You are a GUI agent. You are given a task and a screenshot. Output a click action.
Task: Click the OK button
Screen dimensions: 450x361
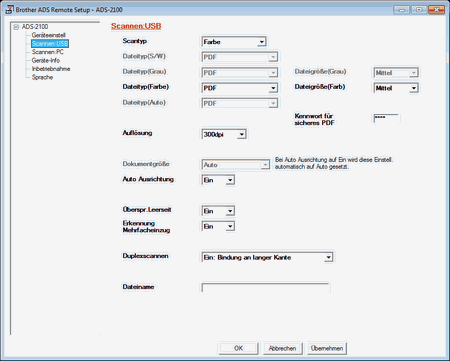tap(238, 348)
